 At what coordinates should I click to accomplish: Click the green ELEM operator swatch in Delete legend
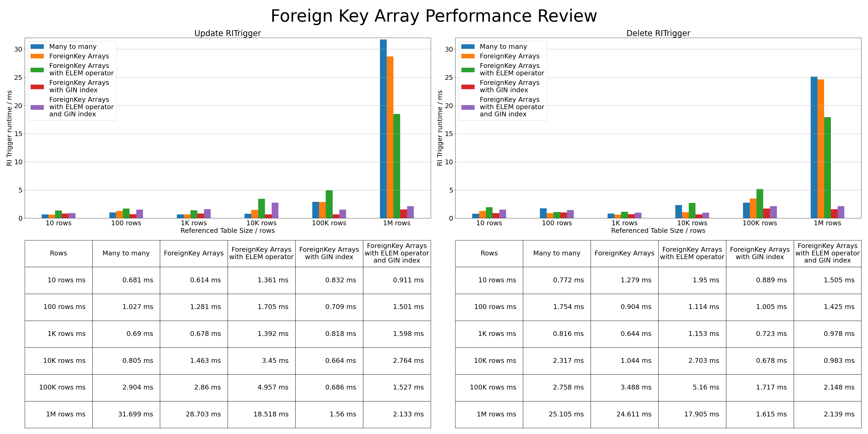click(x=468, y=70)
